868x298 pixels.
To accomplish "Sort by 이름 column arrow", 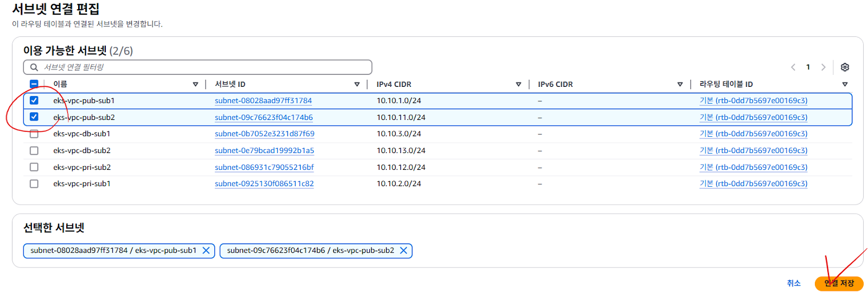I will pyautogui.click(x=195, y=84).
